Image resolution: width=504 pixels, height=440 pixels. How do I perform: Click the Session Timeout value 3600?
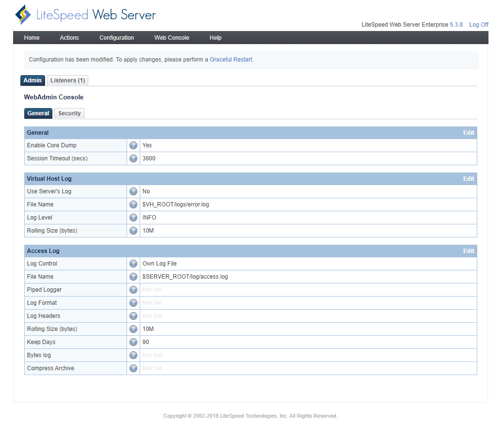(149, 158)
